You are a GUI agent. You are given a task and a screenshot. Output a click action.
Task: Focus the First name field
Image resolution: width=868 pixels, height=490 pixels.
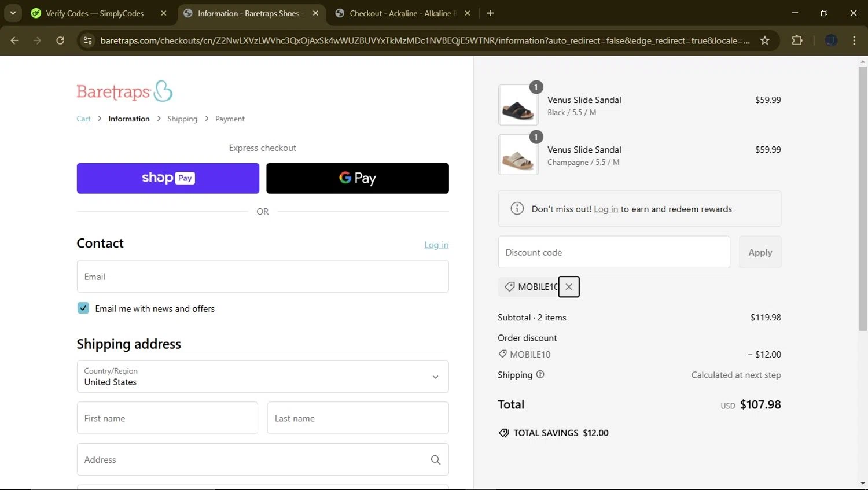coord(167,418)
